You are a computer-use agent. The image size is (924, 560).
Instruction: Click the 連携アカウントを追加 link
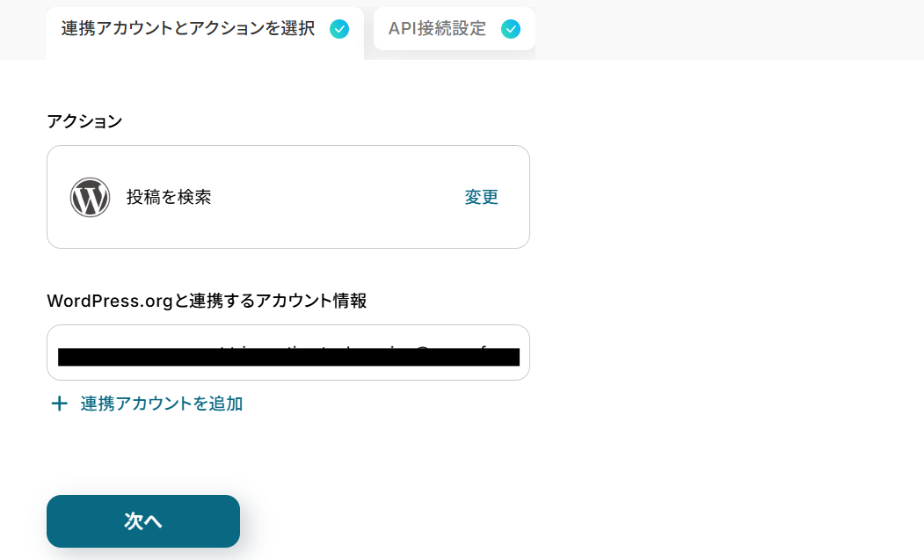(x=162, y=404)
